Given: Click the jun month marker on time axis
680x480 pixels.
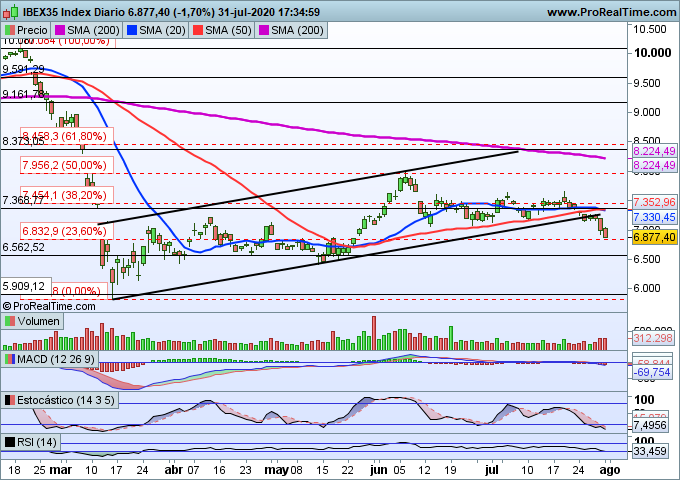Looking at the screenshot, I should (x=376, y=467).
